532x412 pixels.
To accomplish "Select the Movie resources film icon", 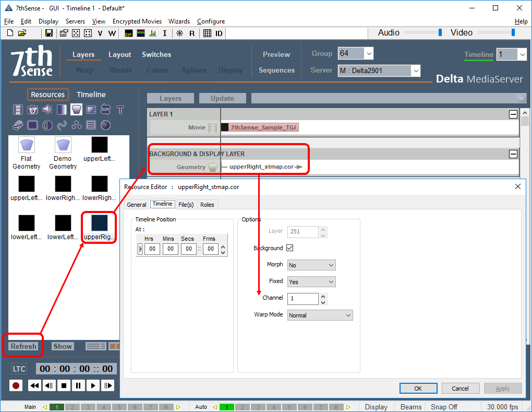I will coord(18,110).
